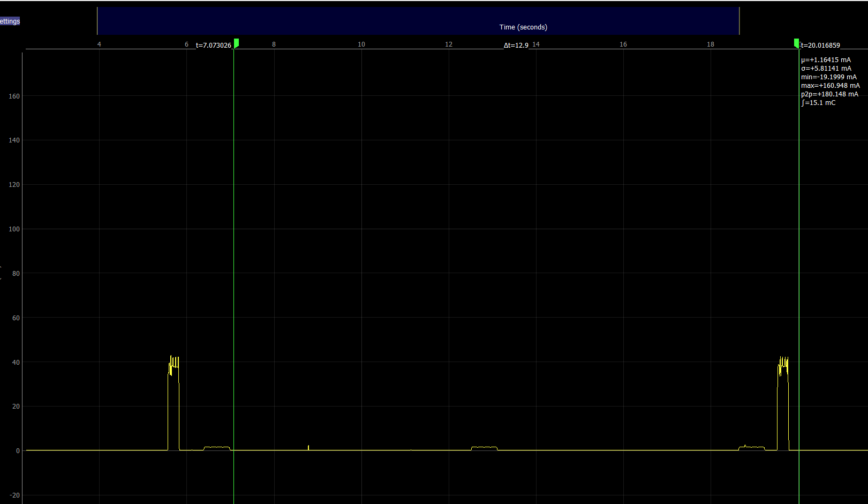Click the left green cursor marker flag
This screenshot has width=868, height=504.
236,43
